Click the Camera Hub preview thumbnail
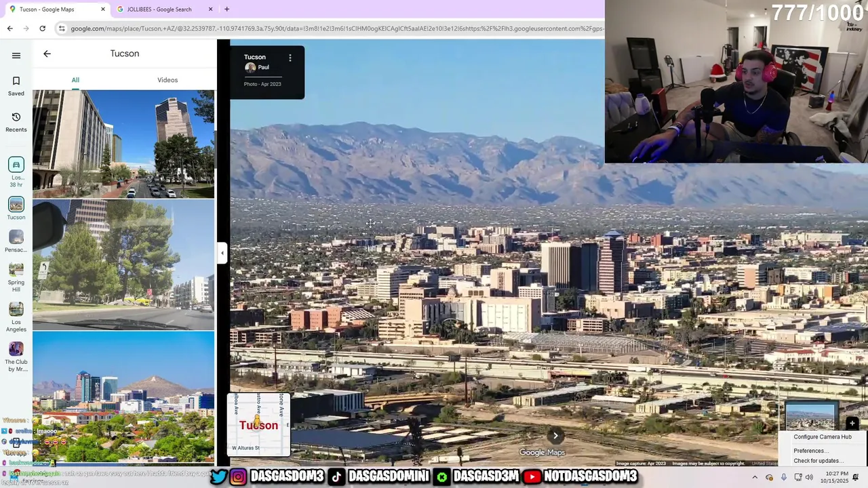 click(x=810, y=416)
